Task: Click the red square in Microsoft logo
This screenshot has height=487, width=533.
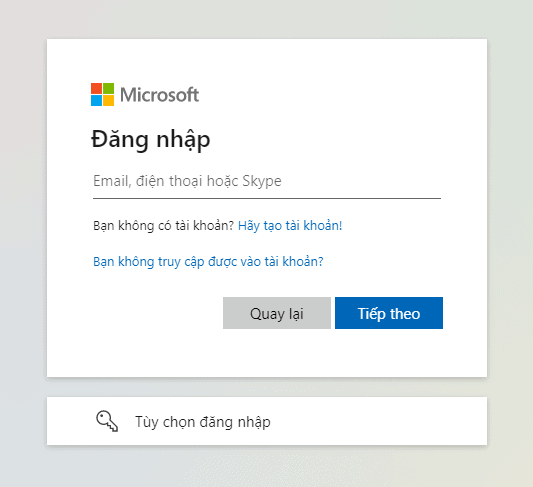Action: point(96,88)
